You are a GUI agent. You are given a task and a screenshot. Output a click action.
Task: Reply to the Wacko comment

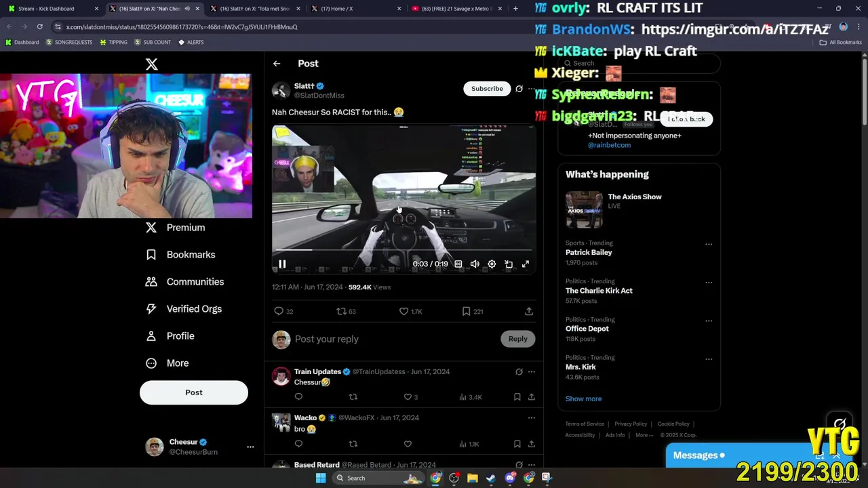click(298, 444)
